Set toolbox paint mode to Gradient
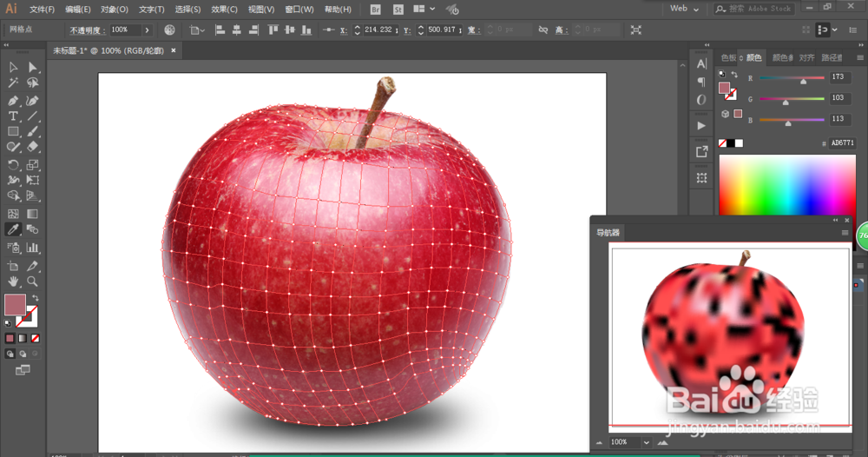The width and height of the screenshot is (868, 457). (23, 339)
